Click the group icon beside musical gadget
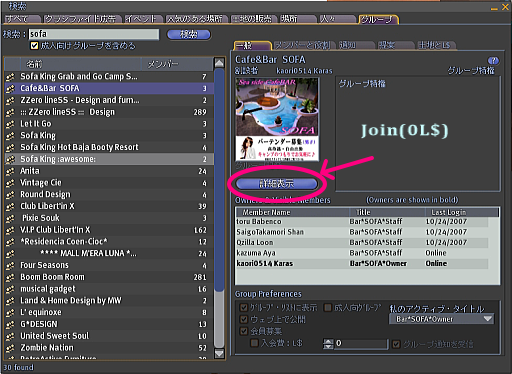Screen dimensions: 512x374 10,289
